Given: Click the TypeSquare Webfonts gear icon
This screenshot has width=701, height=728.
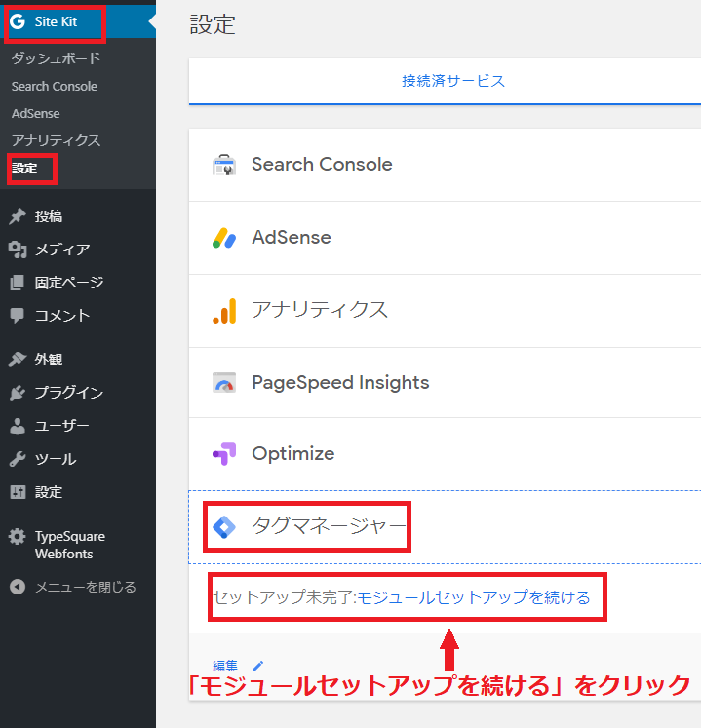Looking at the screenshot, I should 18,537.
